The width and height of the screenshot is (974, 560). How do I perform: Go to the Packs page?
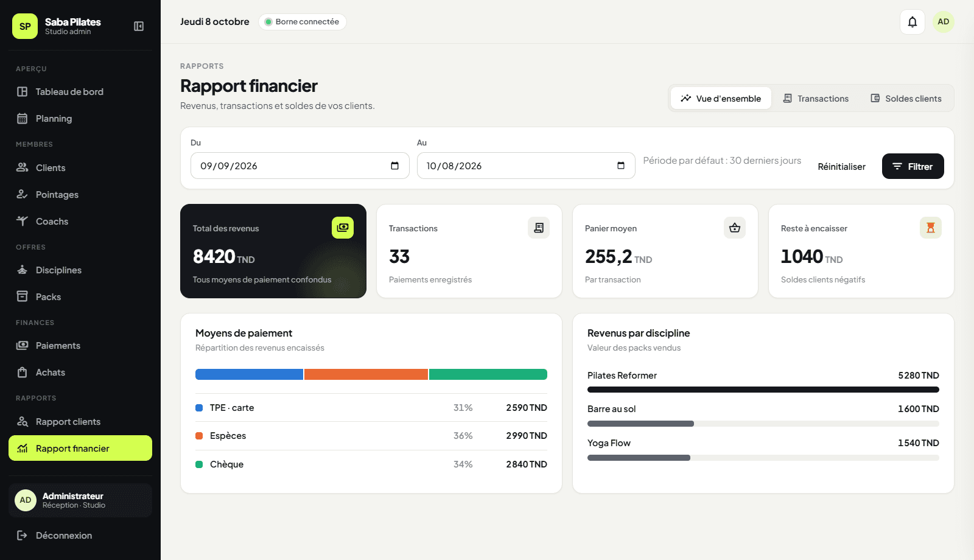[80, 296]
